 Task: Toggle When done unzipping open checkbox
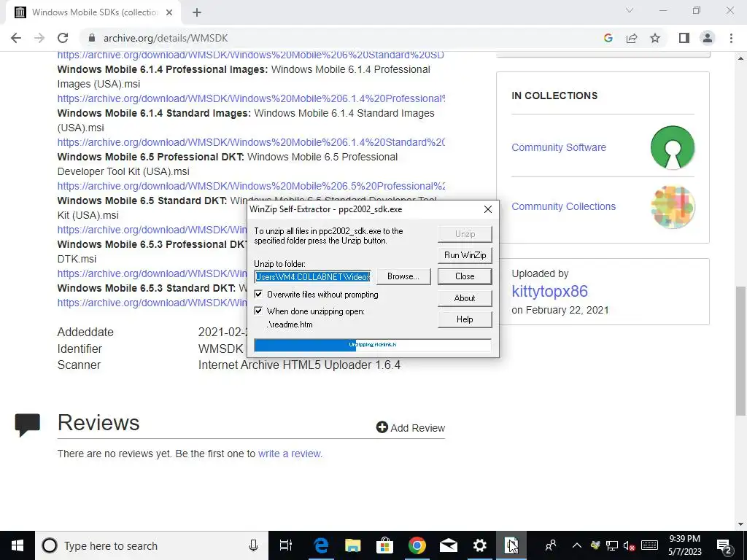click(x=258, y=311)
